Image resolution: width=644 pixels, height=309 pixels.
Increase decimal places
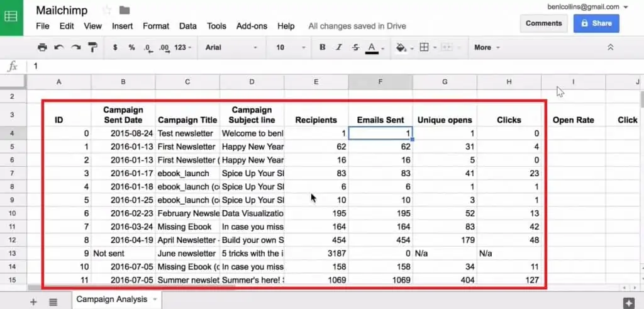pyautogui.click(x=164, y=48)
